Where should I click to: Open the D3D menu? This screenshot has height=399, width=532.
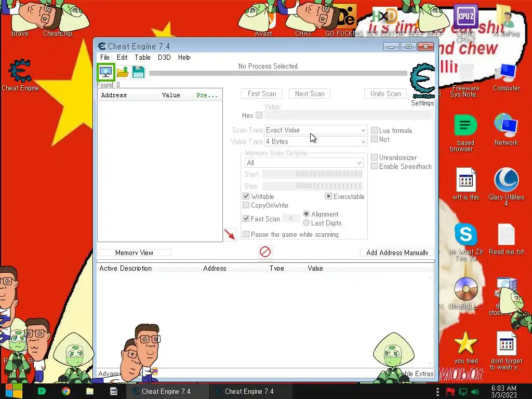pyautogui.click(x=164, y=57)
